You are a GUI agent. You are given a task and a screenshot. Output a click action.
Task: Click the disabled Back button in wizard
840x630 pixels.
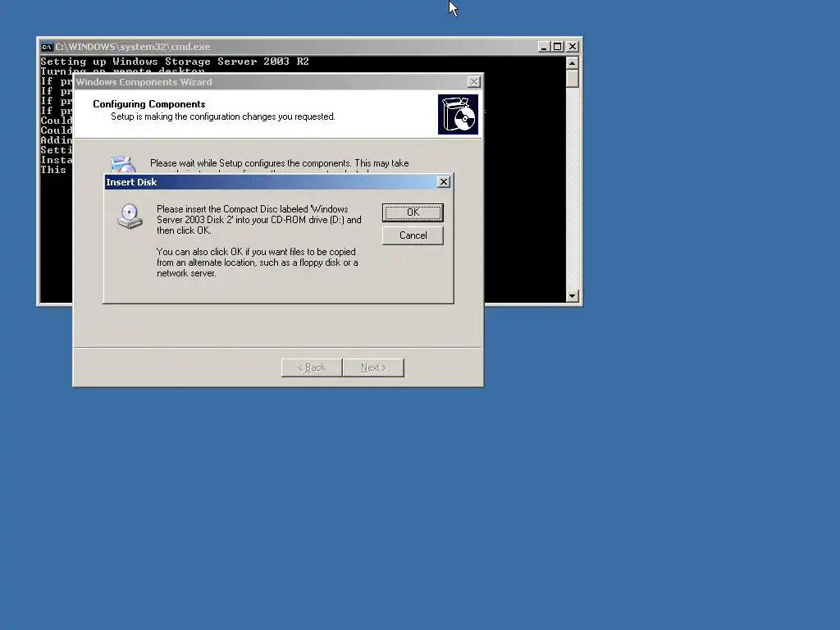click(x=312, y=367)
